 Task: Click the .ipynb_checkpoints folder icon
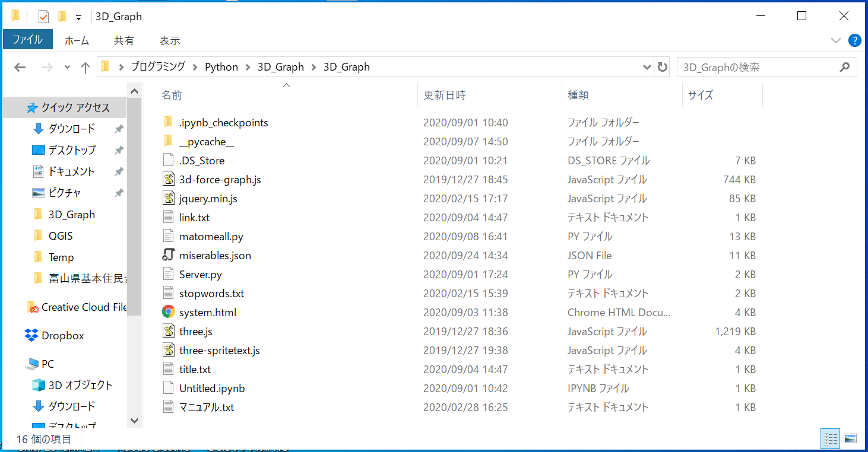[167, 122]
